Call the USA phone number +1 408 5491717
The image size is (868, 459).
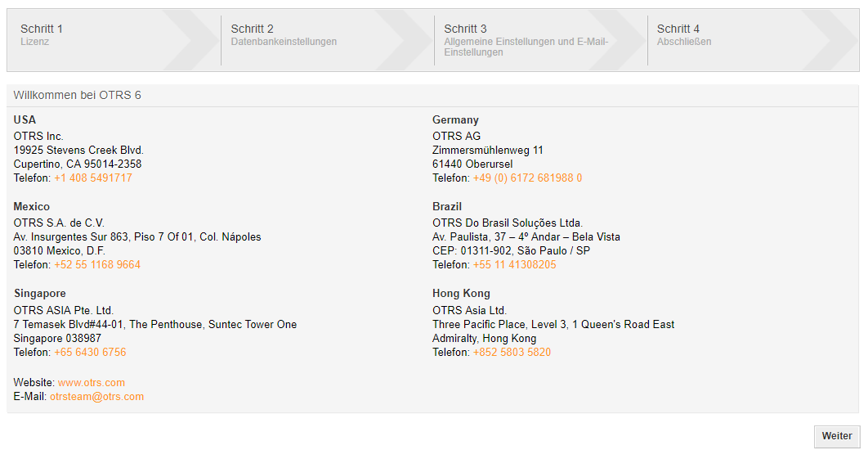[92, 178]
